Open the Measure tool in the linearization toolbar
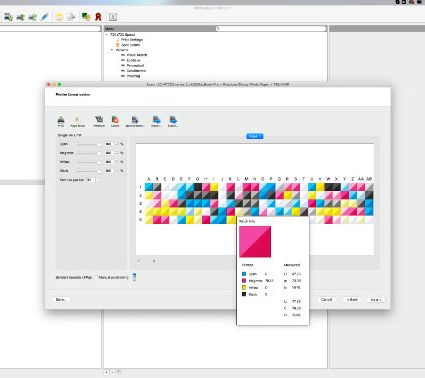425x378 pixels. 99,120
